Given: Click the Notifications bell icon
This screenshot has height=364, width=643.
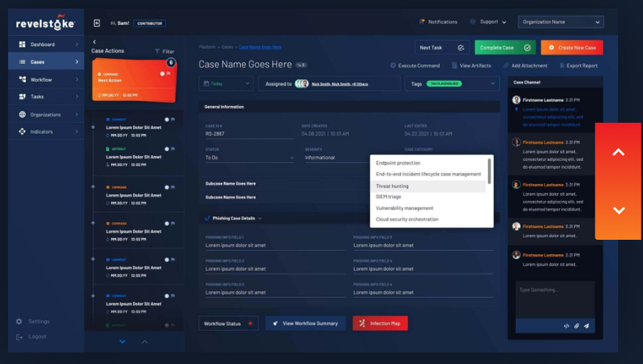Looking at the screenshot, I should 422,22.
